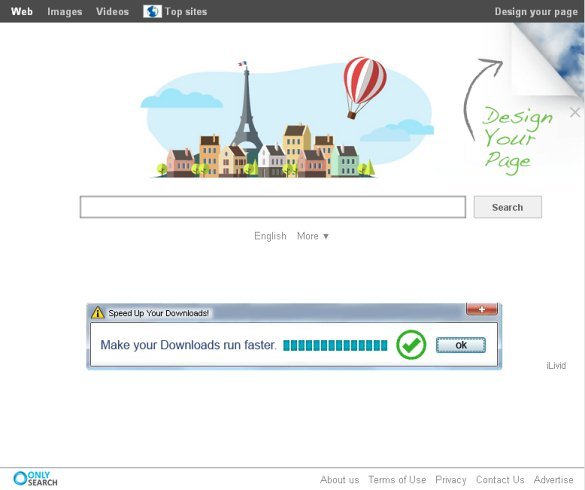Select the Web tab

click(22, 12)
